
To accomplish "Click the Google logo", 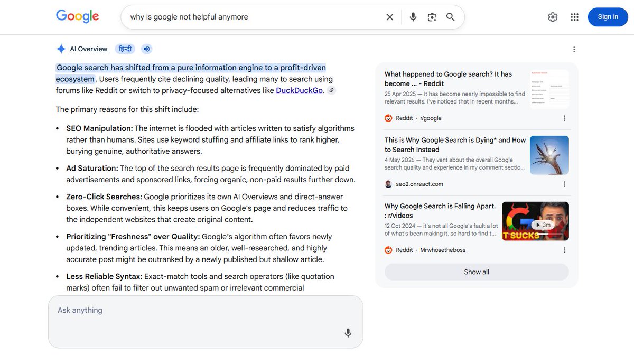I will (x=77, y=16).
